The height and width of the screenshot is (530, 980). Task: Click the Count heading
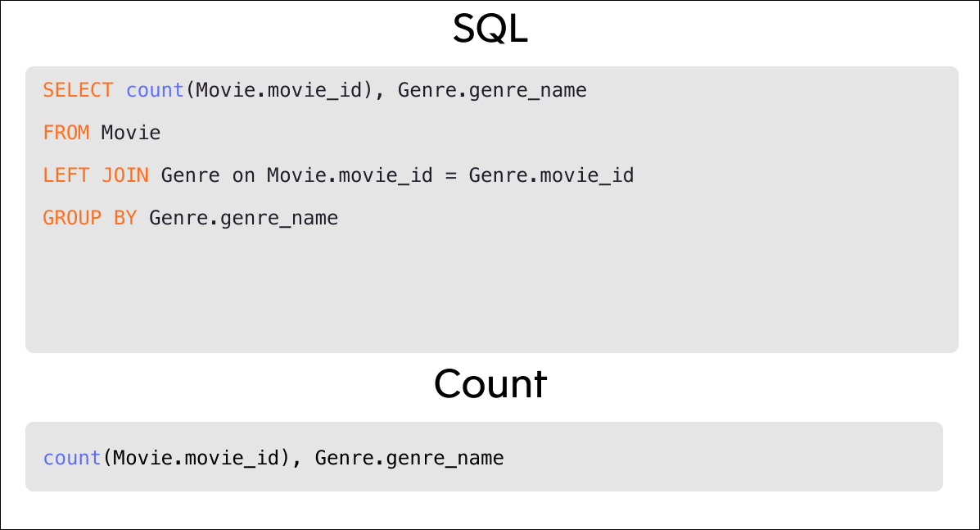point(490,383)
